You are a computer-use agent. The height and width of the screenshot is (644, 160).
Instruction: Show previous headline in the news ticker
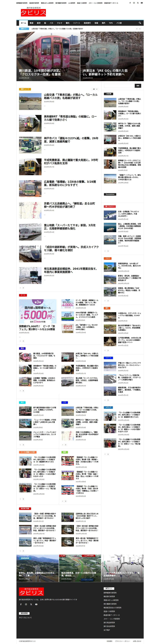tap(137, 29)
